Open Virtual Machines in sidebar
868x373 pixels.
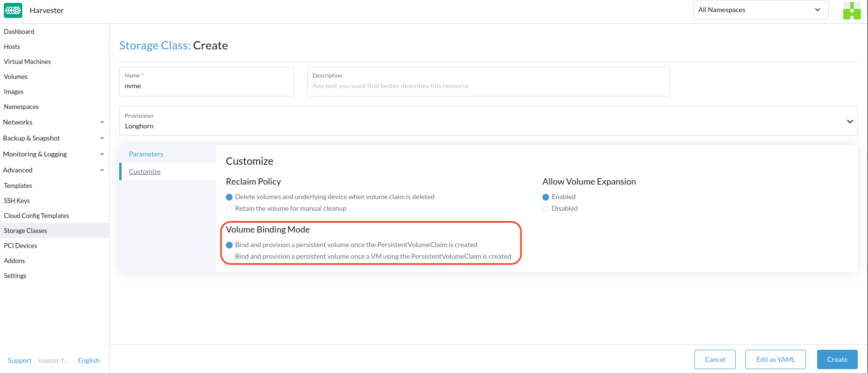[x=27, y=62]
